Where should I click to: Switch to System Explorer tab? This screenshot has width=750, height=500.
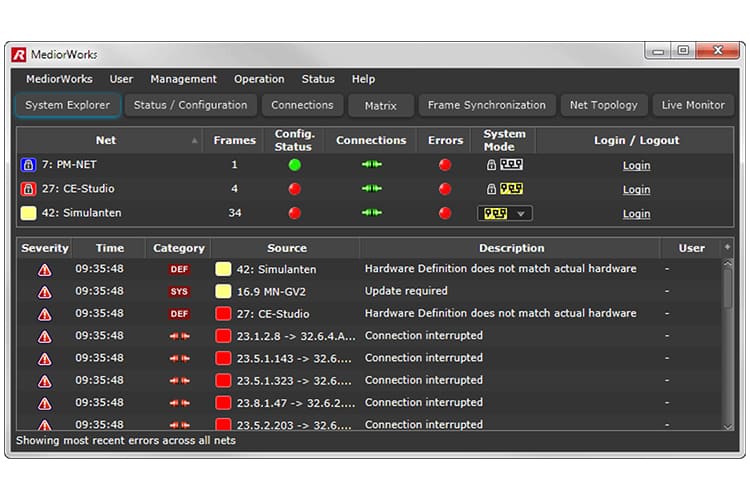point(67,105)
